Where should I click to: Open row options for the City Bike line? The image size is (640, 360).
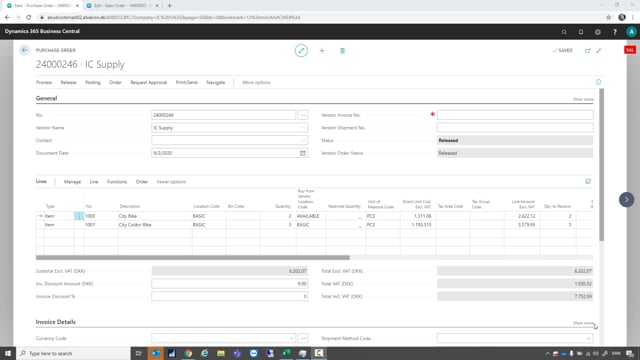click(79, 216)
